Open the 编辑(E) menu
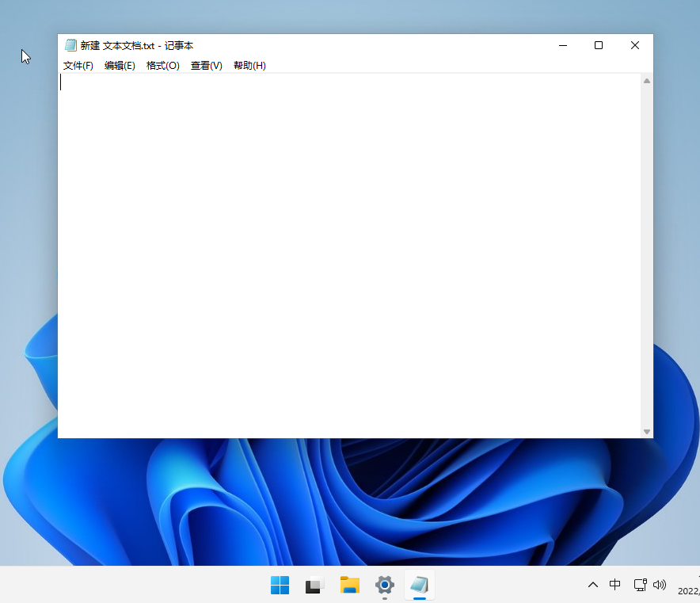 120,66
